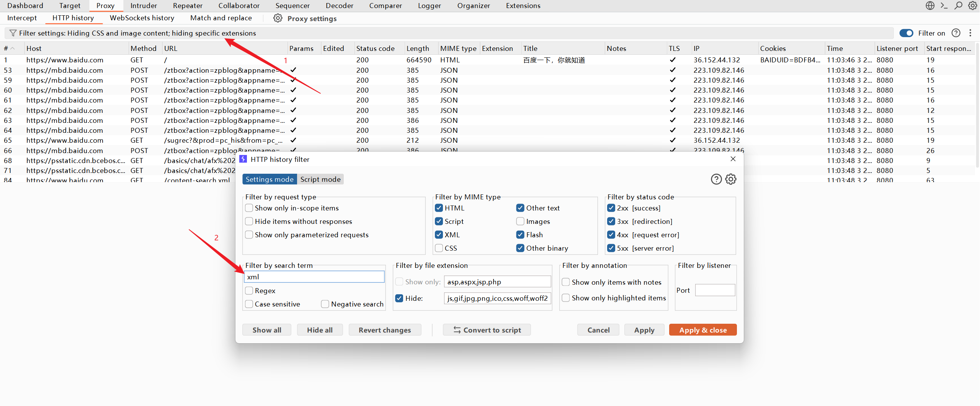This screenshot has height=406, width=980.
Task: Click the filter funnel icon
Action: click(13, 33)
